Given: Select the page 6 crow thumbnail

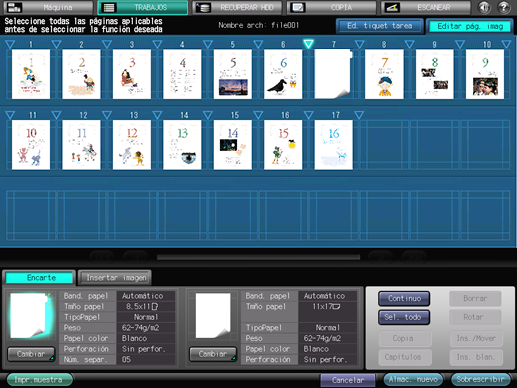Looking at the screenshot, I should click(283, 74).
